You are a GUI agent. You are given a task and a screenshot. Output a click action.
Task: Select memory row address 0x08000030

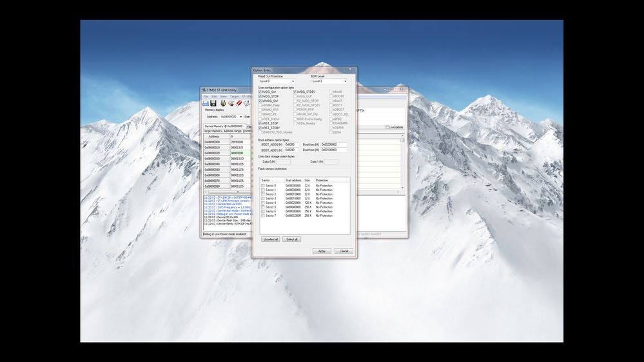217,159
